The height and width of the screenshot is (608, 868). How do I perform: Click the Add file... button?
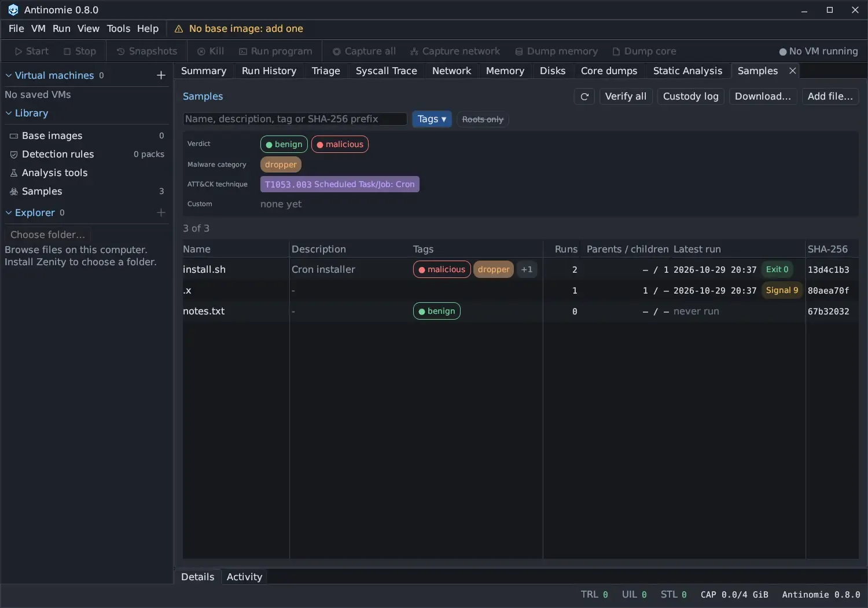tap(830, 97)
